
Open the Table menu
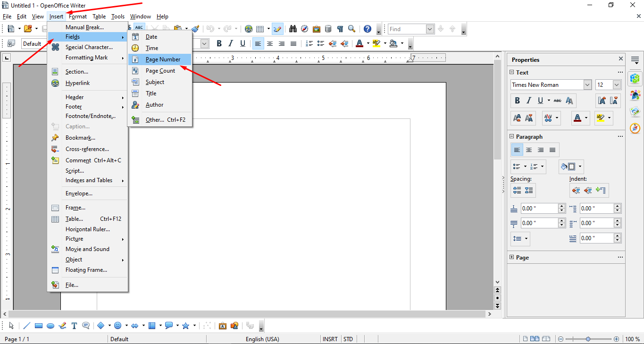[99, 16]
